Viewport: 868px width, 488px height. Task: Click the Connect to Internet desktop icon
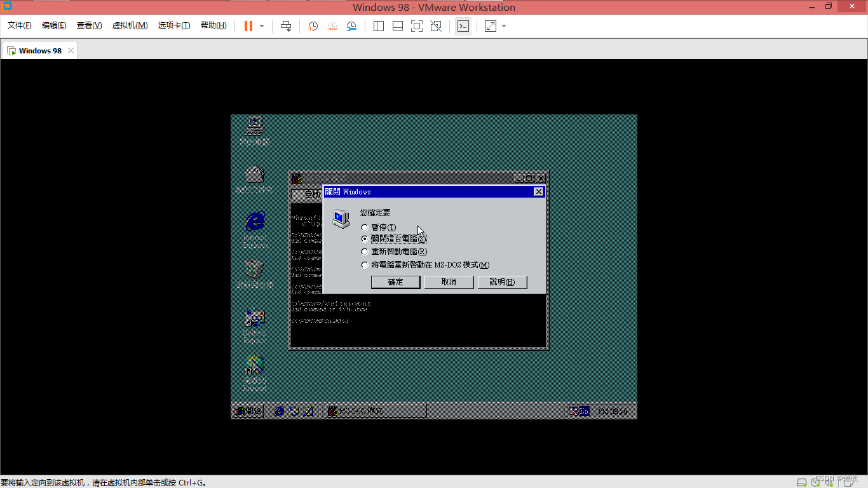click(254, 374)
